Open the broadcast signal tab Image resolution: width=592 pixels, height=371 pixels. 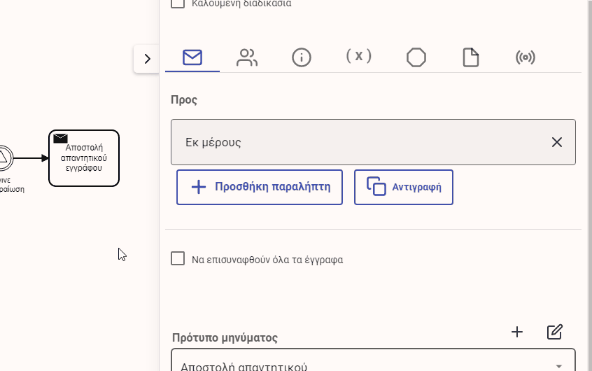(x=525, y=57)
